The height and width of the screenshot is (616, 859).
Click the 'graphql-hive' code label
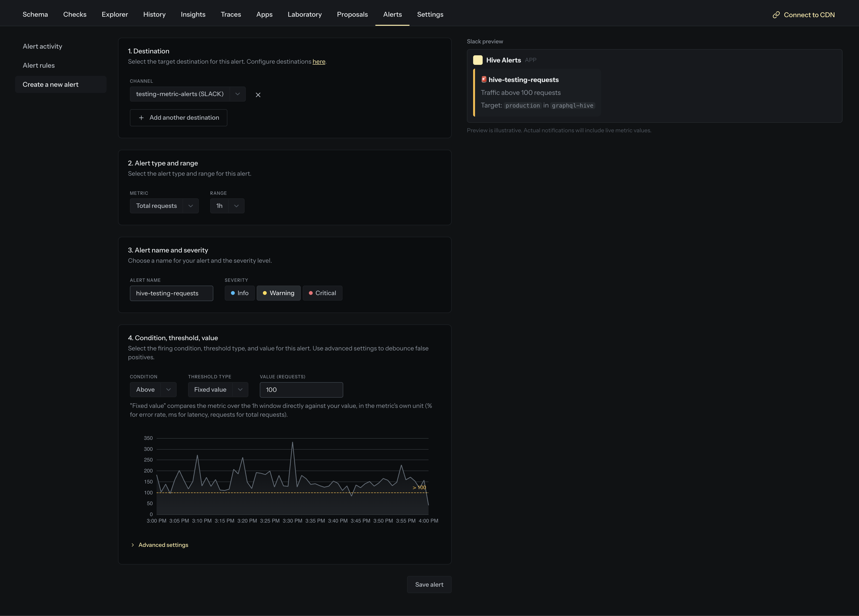573,105
